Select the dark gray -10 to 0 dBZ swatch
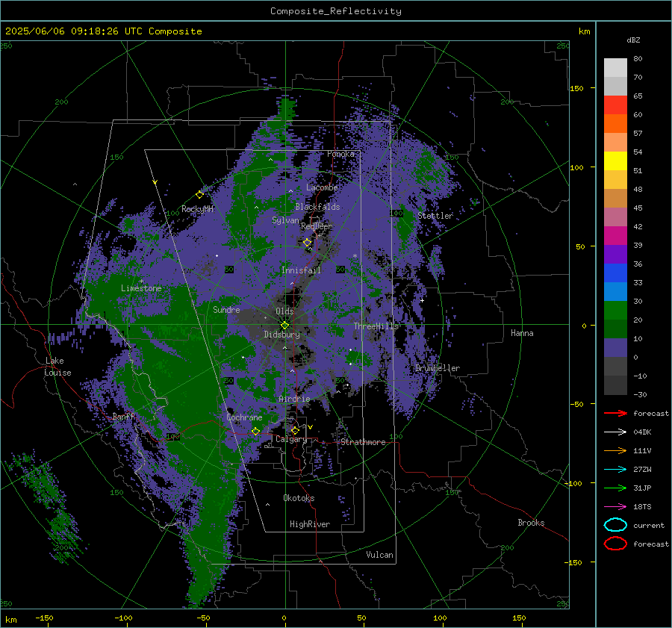672x628 pixels. click(x=615, y=367)
